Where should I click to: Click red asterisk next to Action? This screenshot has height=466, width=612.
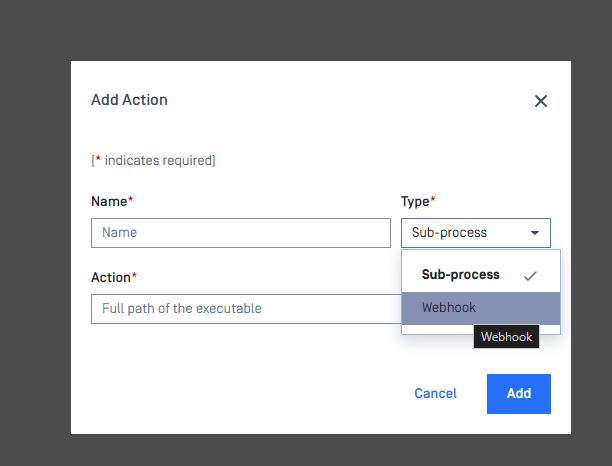134,276
